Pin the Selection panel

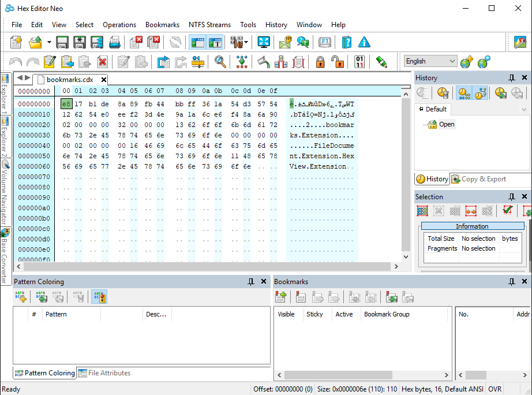pos(512,197)
